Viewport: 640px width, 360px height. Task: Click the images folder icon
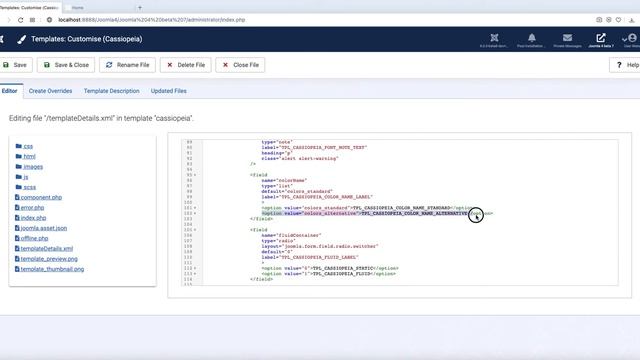[18, 166]
